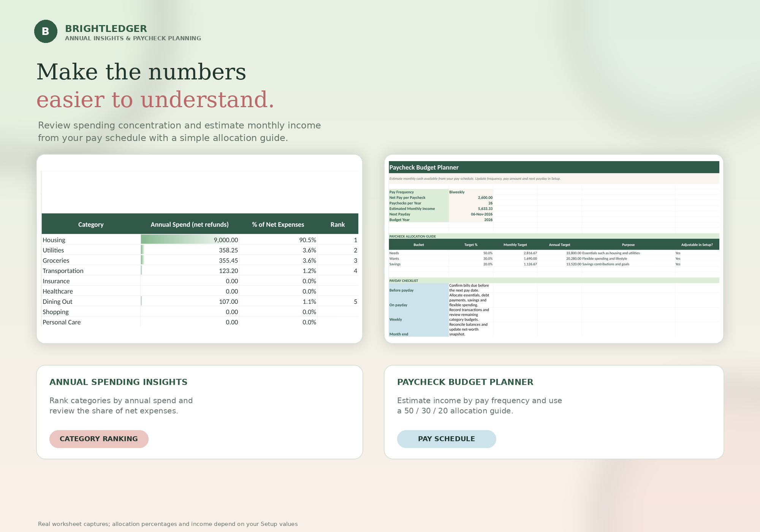
Task: Click the 123.20 annual spend value
Action: pos(228,271)
